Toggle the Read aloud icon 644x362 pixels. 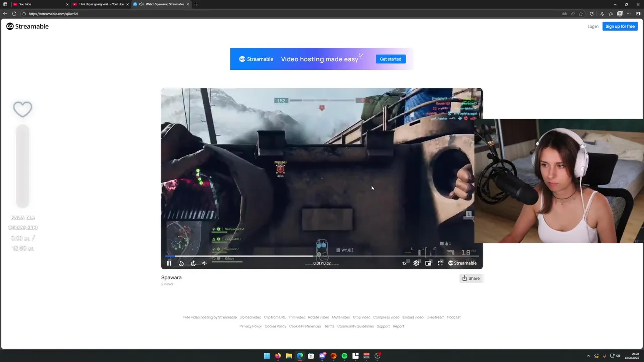click(x=573, y=14)
